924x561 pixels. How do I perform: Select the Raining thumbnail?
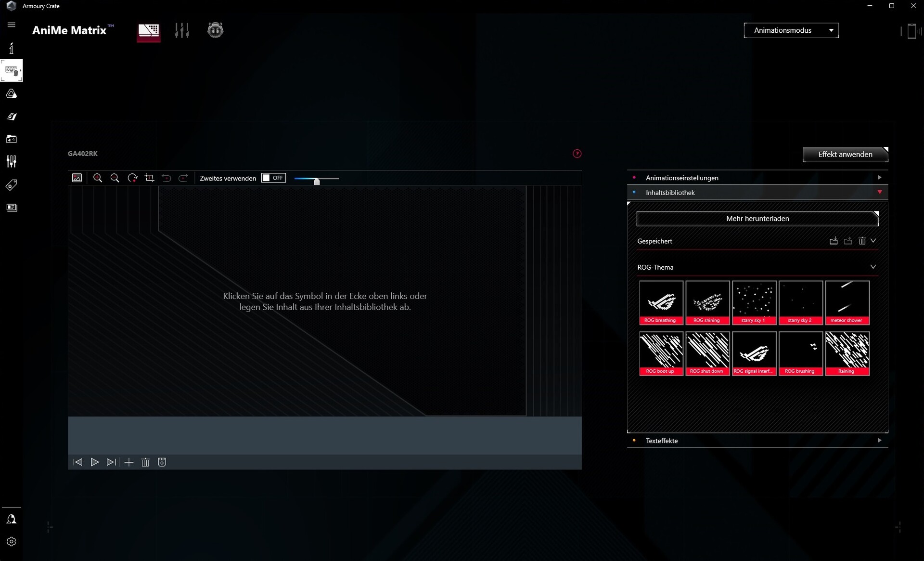pyautogui.click(x=847, y=353)
